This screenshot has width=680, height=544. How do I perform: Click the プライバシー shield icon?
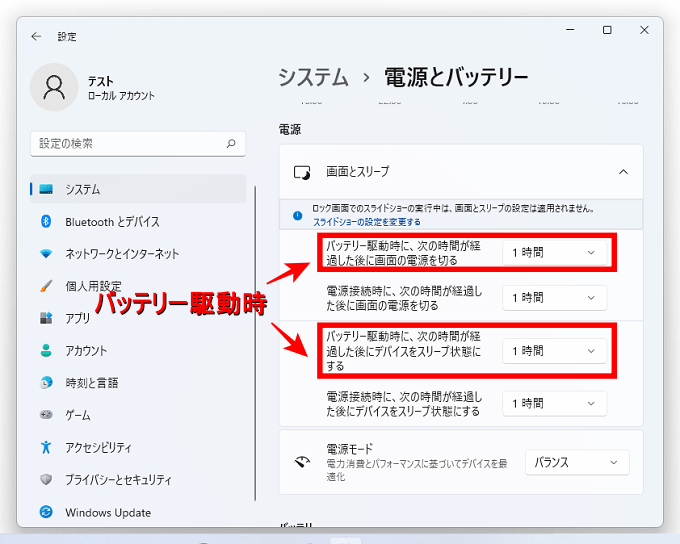coord(46,479)
